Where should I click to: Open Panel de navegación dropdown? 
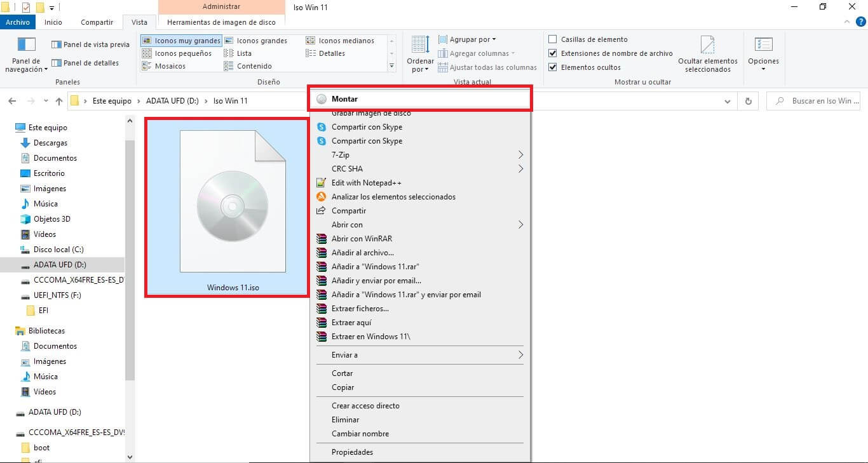(x=26, y=55)
